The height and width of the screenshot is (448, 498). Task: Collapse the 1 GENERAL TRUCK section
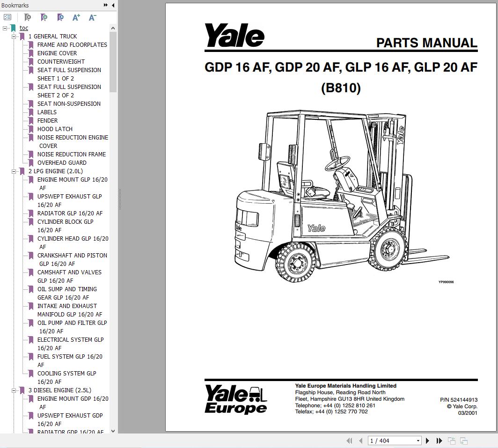14,37
